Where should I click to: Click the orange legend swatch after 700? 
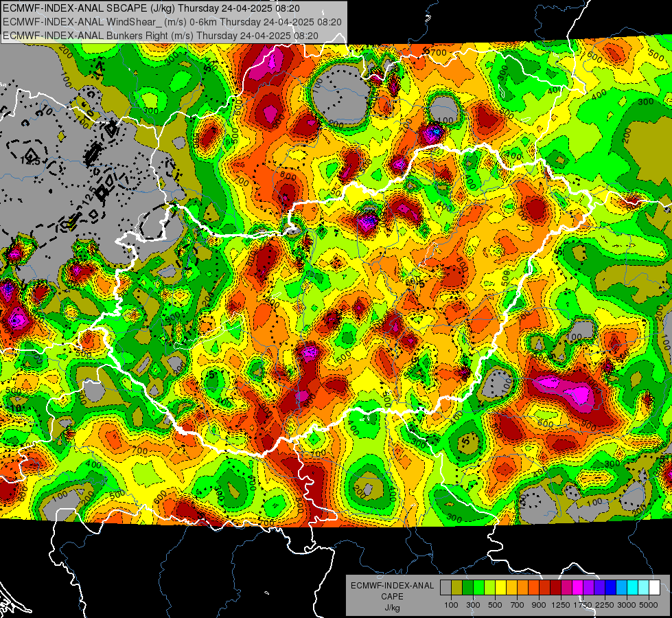[522, 588]
